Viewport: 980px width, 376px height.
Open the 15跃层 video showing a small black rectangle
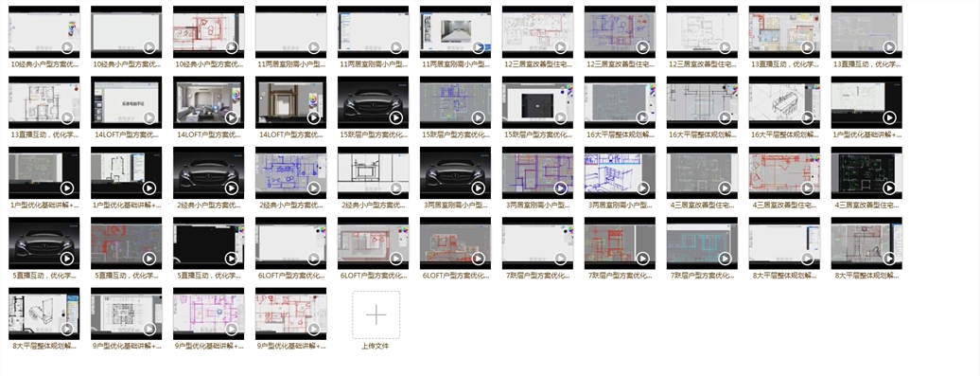pyautogui.click(x=537, y=102)
